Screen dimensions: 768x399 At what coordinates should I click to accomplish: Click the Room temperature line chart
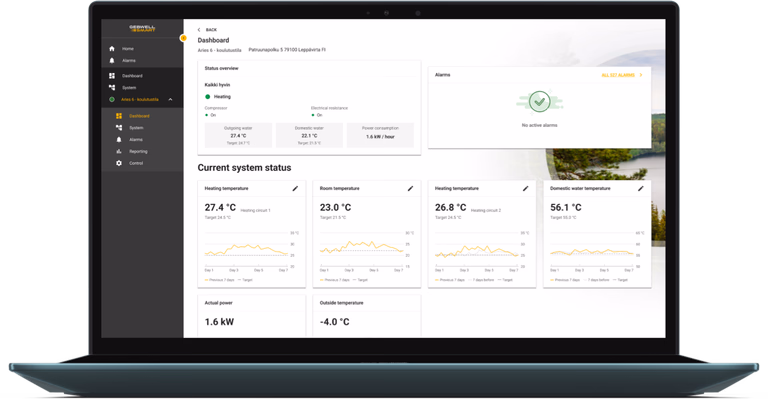coord(361,249)
